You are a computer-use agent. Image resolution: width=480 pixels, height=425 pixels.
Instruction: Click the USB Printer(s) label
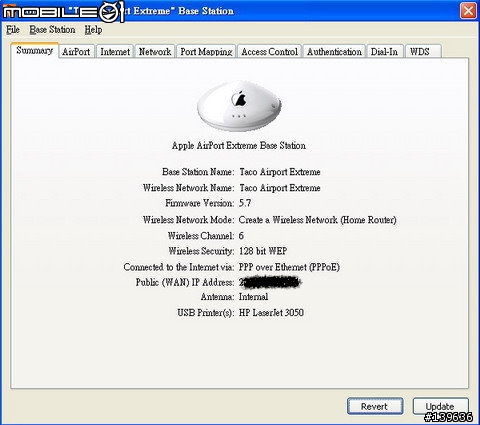click(x=206, y=313)
